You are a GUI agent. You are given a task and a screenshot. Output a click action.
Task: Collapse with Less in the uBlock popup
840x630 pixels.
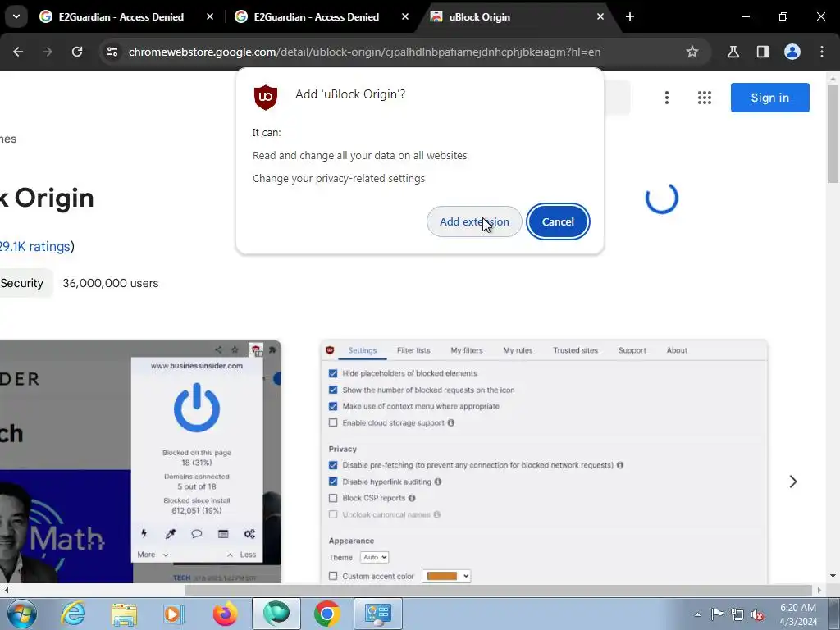click(242, 555)
